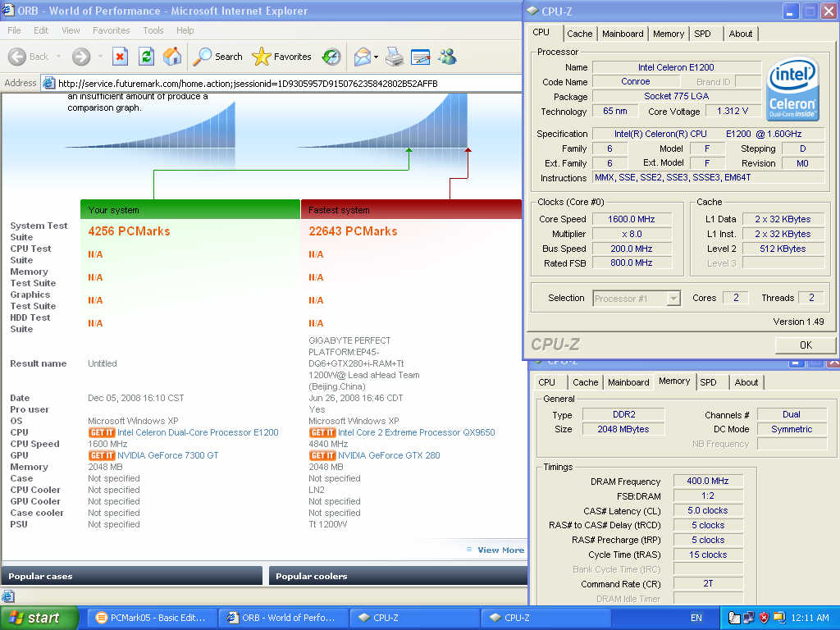Open the Mail button dropdown arrow
Viewport: 840px width, 630px height.
tap(376, 57)
